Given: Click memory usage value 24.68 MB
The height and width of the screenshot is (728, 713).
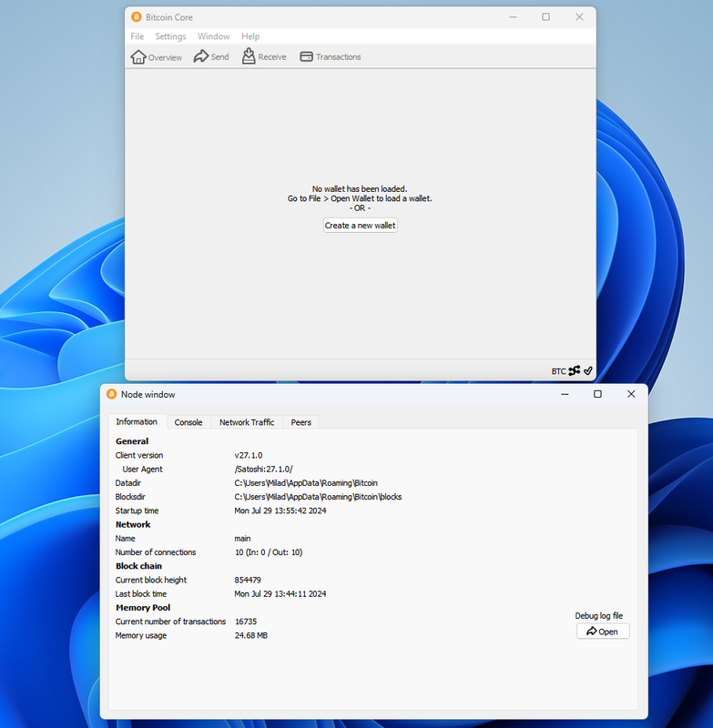Looking at the screenshot, I should coord(250,635).
